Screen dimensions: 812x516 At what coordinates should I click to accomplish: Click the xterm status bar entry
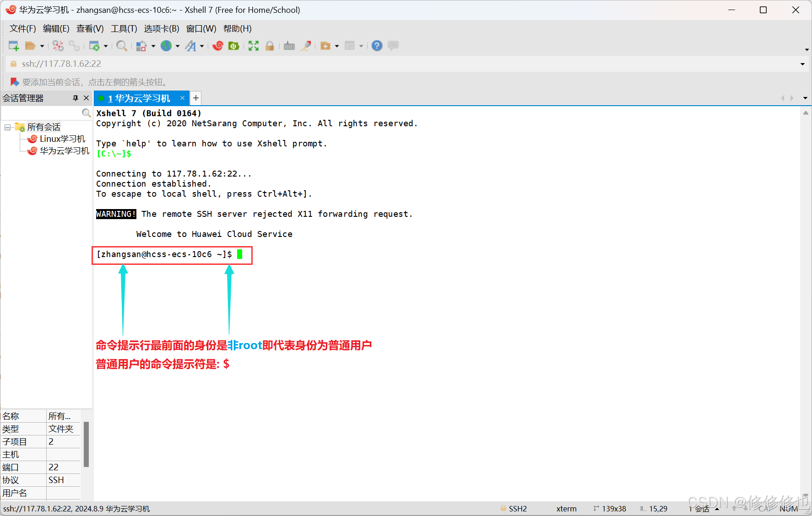tap(566, 509)
